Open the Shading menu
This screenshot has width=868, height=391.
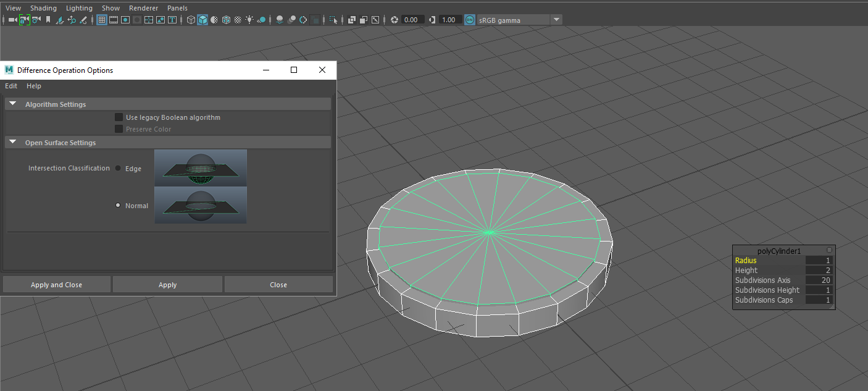click(x=43, y=8)
